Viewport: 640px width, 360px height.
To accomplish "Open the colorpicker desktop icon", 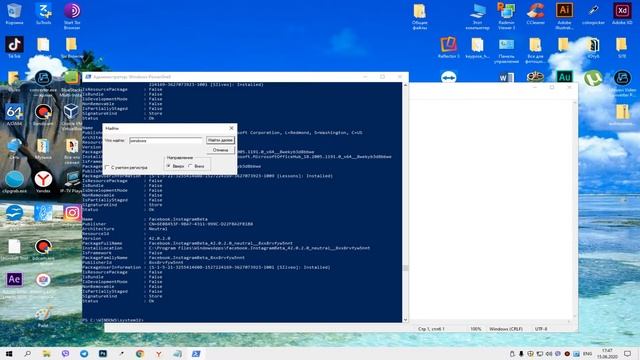I will pyautogui.click(x=593, y=14).
